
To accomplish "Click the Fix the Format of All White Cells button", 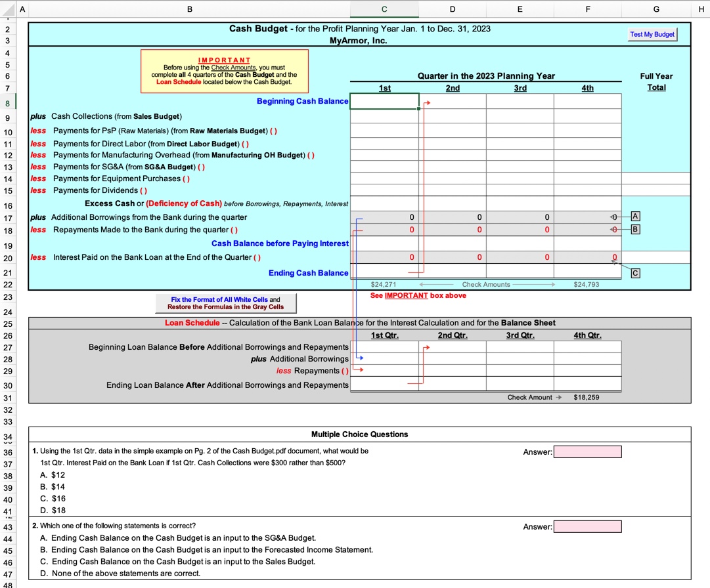I will [x=226, y=303].
